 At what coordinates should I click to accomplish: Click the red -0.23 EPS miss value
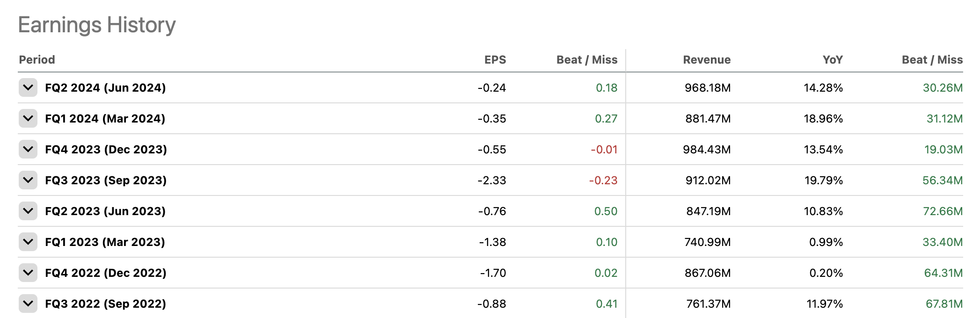(603, 181)
